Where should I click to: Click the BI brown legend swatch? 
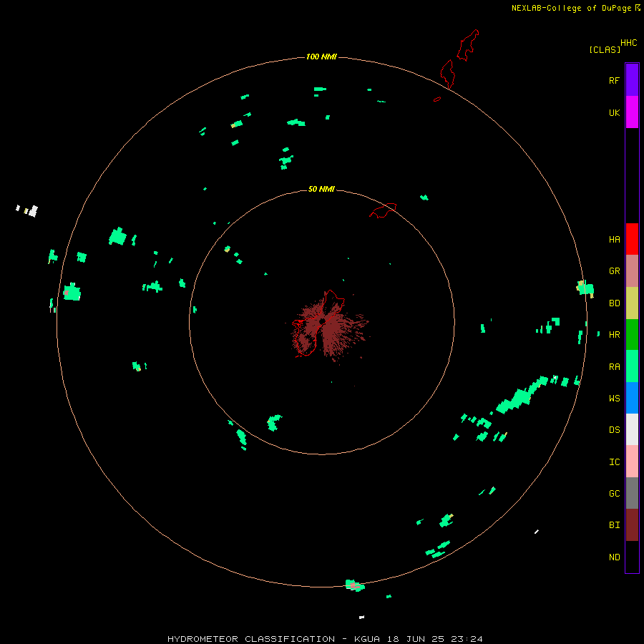632,525
